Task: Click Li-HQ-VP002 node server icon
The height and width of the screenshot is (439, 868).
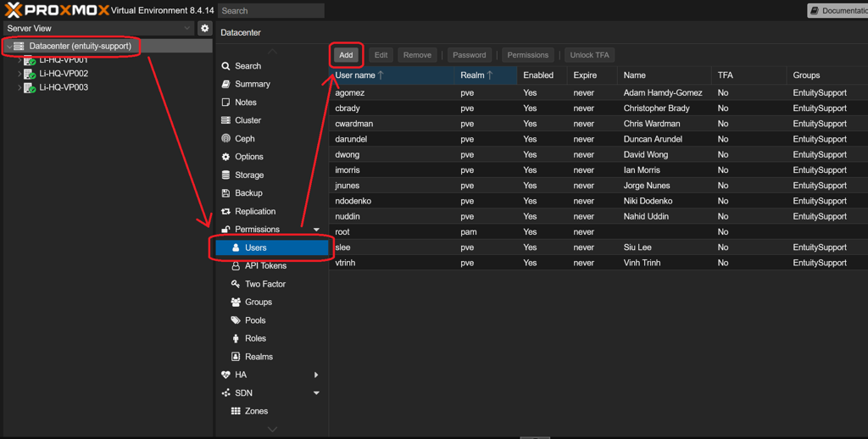Action: coord(30,74)
